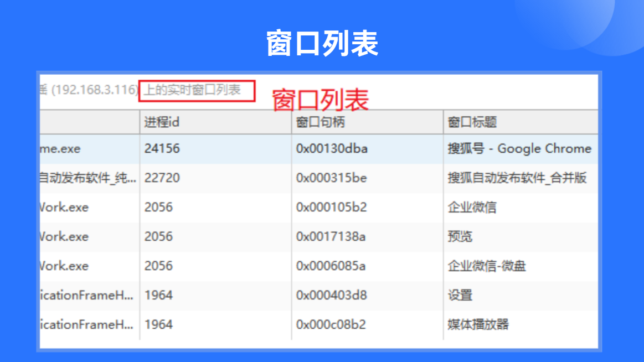The width and height of the screenshot is (644, 362).
Task: Click the 窗口句柄 column header
Action: [x=367, y=122]
